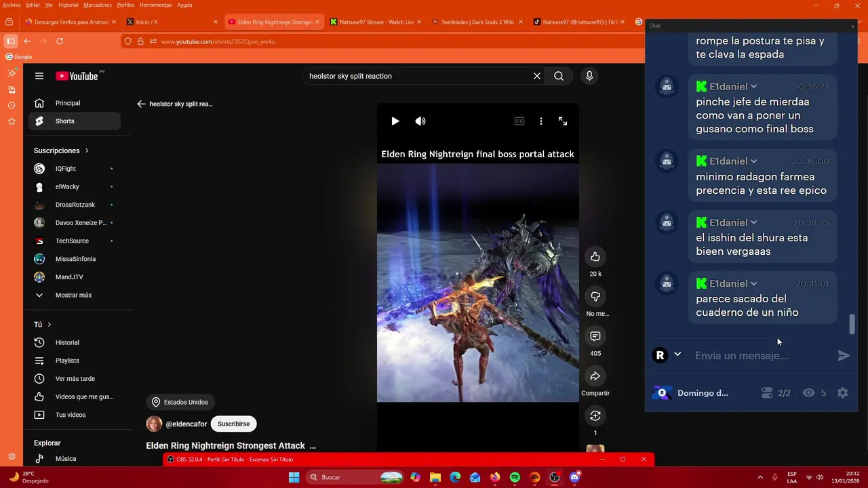Share the Short via Compartir

click(595, 376)
